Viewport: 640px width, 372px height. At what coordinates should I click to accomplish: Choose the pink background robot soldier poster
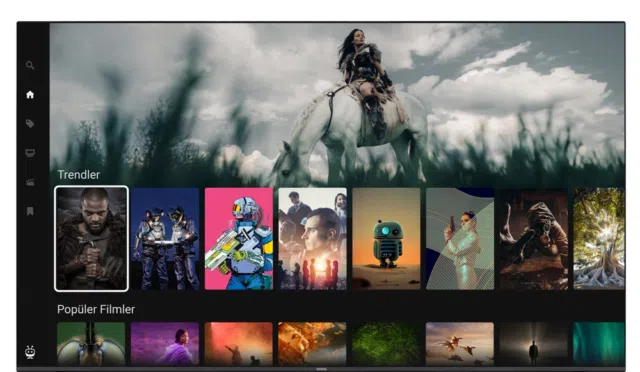(x=239, y=239)
